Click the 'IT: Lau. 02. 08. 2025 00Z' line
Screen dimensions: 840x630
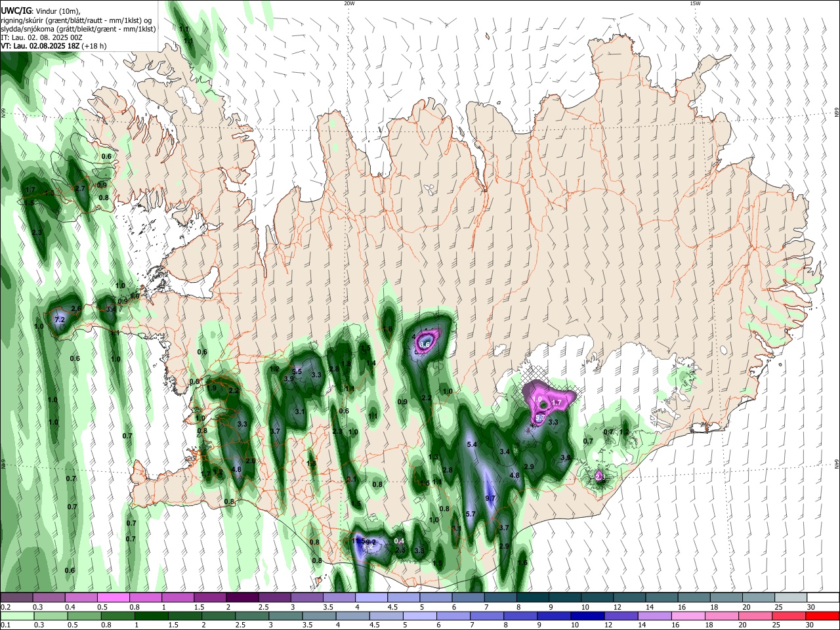(43, 37)
